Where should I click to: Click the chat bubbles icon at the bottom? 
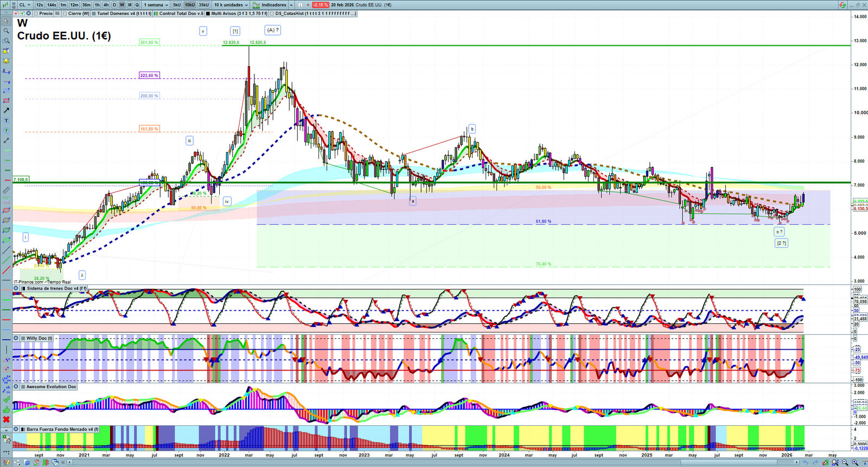click(x=27, y=463)
